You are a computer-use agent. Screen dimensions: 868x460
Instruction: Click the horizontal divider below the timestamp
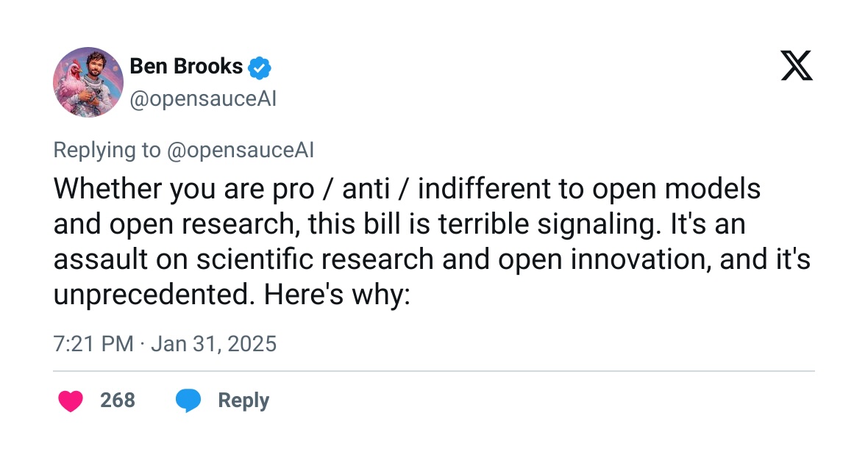pyautogui.click(x=434, y=371)
